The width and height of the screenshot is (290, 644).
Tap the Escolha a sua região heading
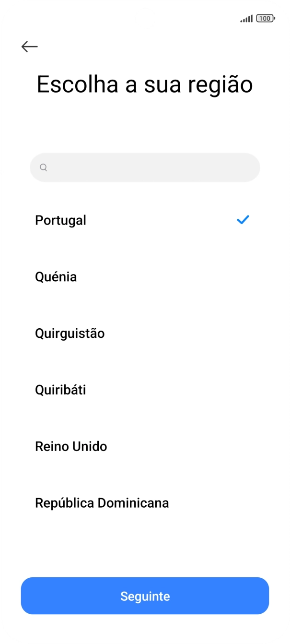tap(145, 83)
